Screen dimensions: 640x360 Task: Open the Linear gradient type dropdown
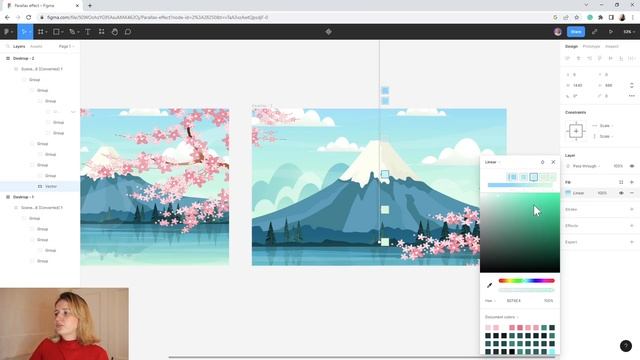click(x=492, y=162)
